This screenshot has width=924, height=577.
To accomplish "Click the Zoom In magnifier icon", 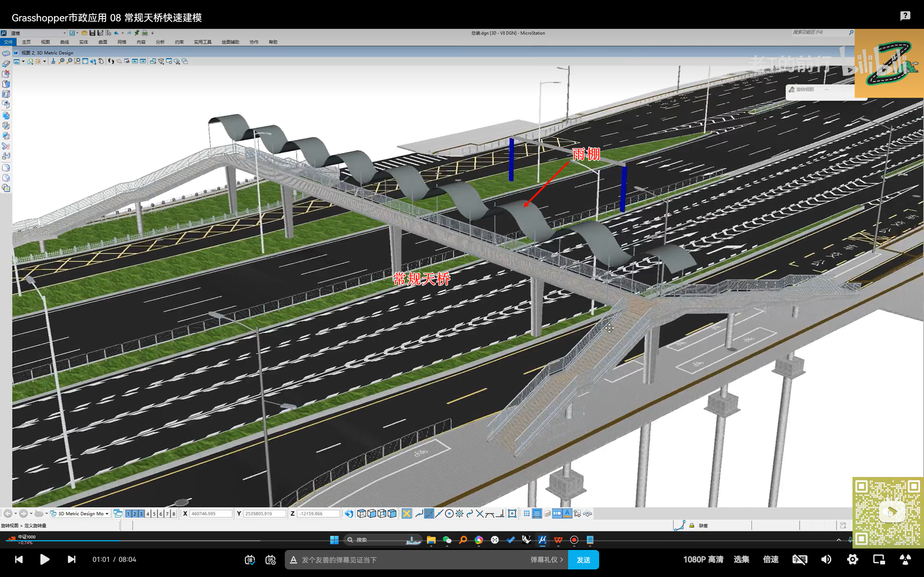I will tap(61, 61).
